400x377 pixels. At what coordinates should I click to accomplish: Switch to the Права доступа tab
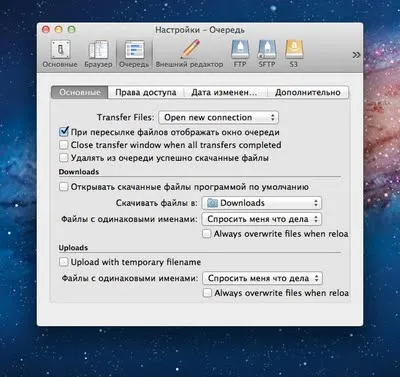coord(146,92)
